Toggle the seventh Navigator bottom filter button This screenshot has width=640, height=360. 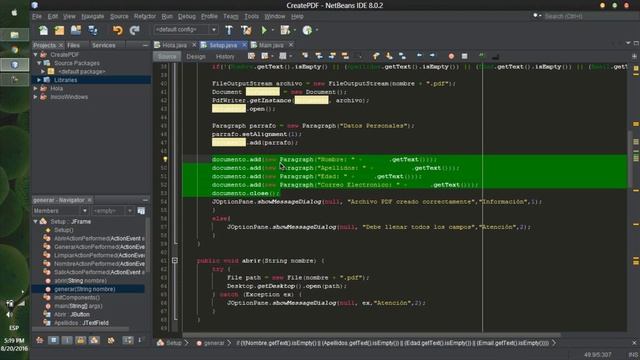(x=128, y=340)
